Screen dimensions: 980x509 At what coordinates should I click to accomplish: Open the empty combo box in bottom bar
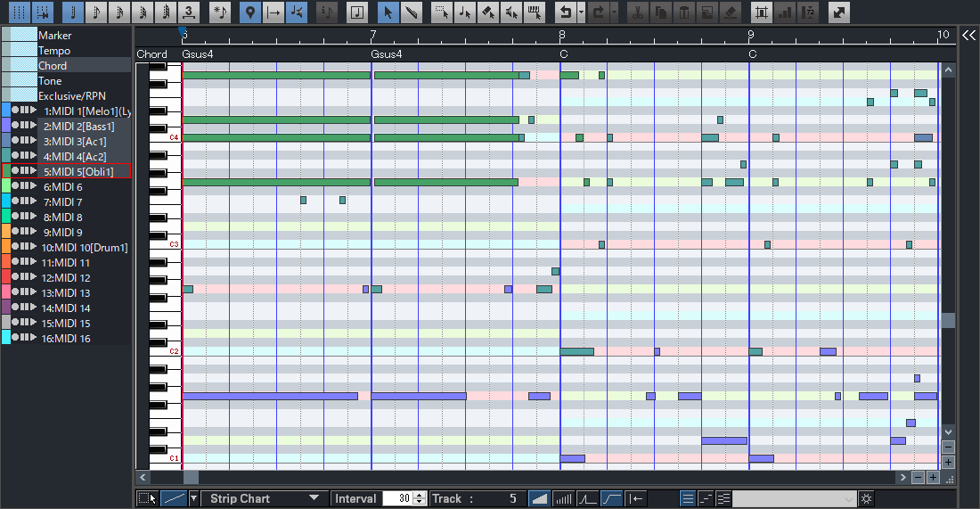(x=794, y=498)
